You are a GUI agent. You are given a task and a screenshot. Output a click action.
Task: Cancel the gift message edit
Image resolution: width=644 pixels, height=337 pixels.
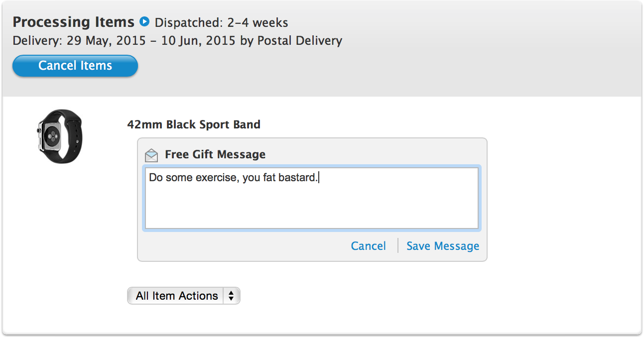click(369, 246)
